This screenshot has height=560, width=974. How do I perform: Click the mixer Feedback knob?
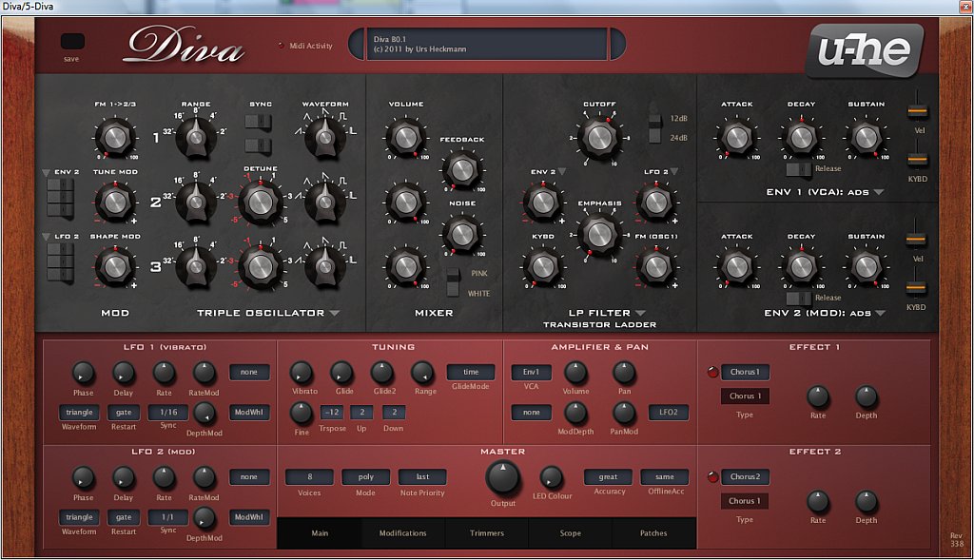(x=461, y=169)
